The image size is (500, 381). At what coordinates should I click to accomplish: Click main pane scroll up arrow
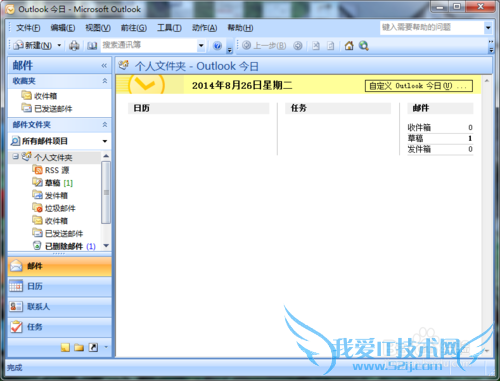coord(486,81)
